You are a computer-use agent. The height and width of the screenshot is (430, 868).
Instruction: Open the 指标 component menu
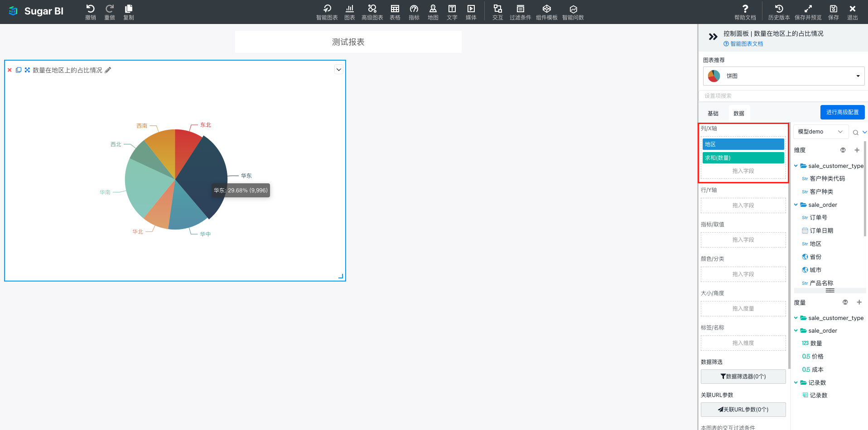pyautogui.click(x=414, y=12)
